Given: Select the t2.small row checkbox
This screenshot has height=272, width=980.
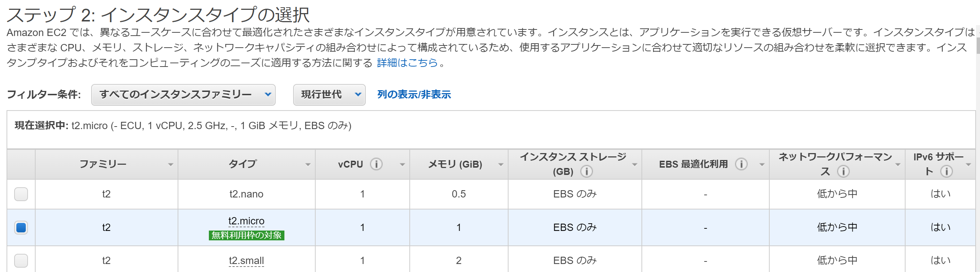Looking at the screenshot, I should (x=21, y=261).
